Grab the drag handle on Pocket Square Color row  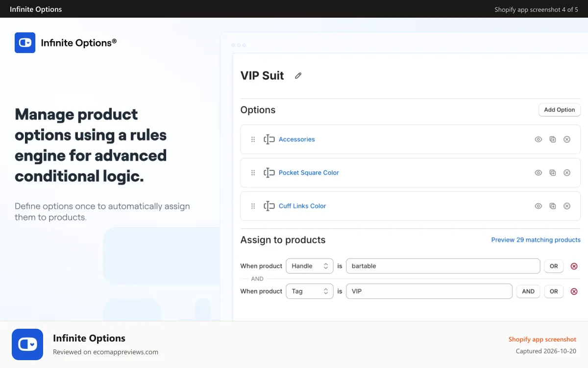pos(253,173)
